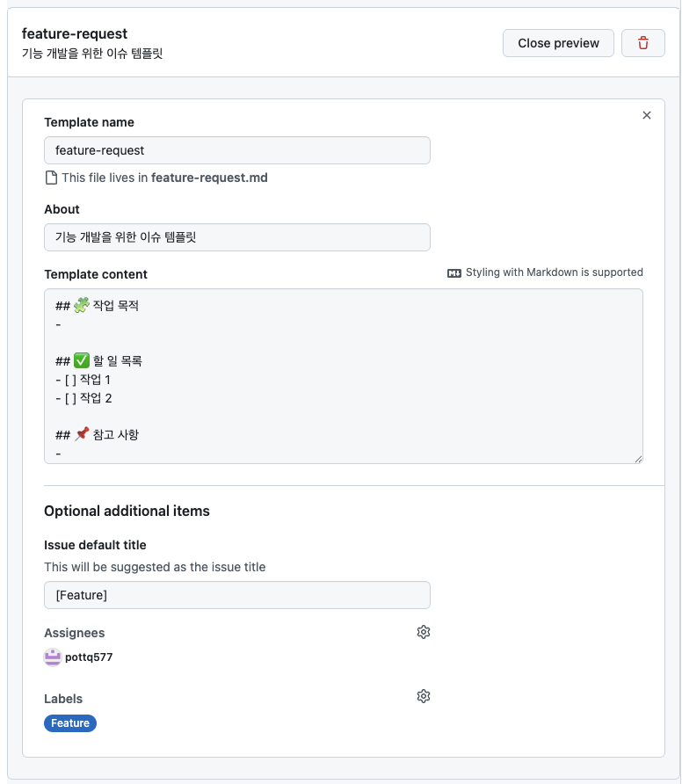Close the template editor with X icon
The width and height of the screenshot is (682, 784).
pyautogui.click(x=647, y=115)
